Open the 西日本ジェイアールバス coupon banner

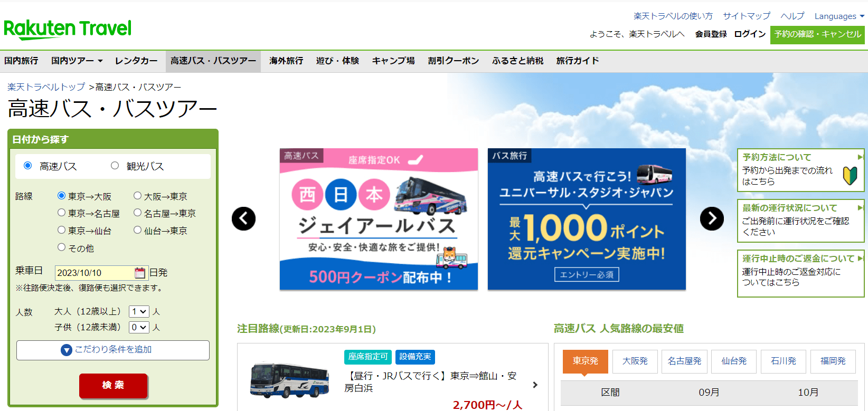coord(379,219)
